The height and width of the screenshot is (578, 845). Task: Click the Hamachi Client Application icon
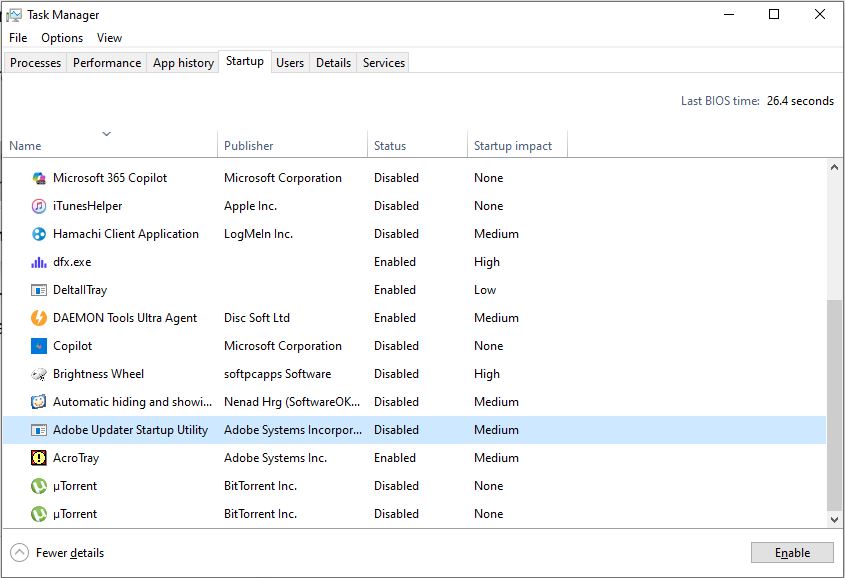39,234
